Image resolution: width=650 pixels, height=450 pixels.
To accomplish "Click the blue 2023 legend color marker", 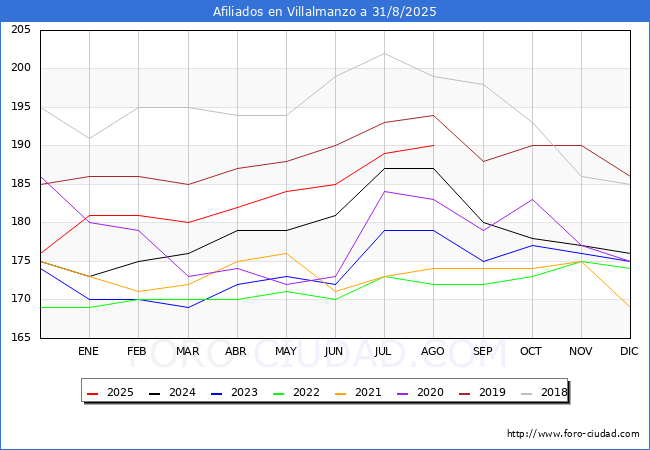I will (x=216, y=393).
